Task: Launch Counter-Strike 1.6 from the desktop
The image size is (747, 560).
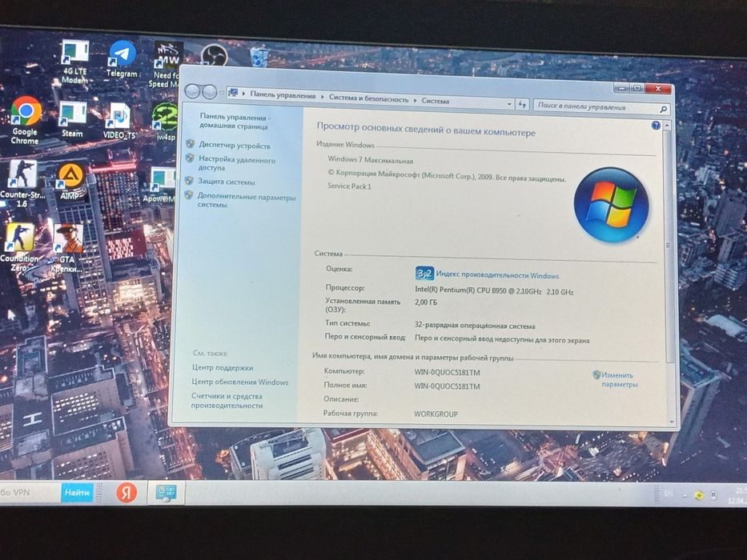Action: pyautogui.click(x=22, y=184)
